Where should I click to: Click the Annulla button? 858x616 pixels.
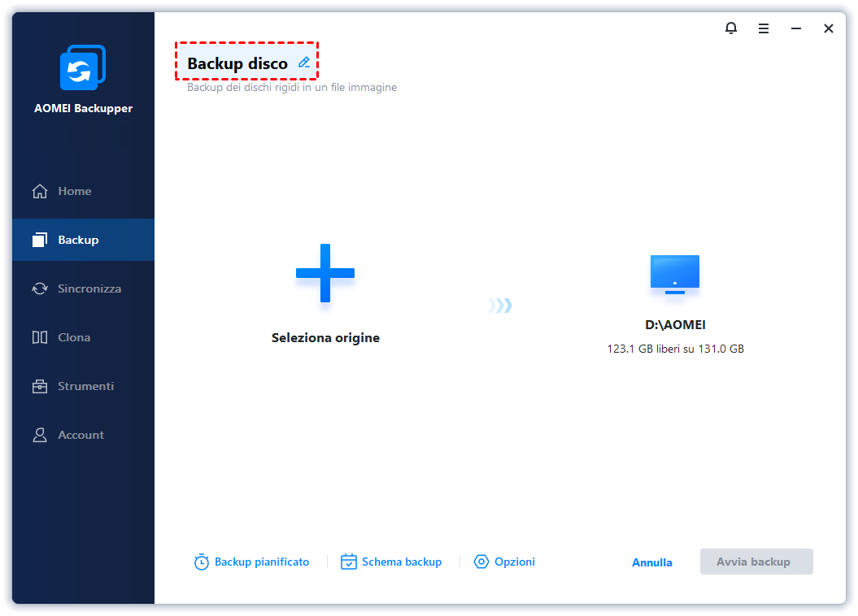click(651, 562)
